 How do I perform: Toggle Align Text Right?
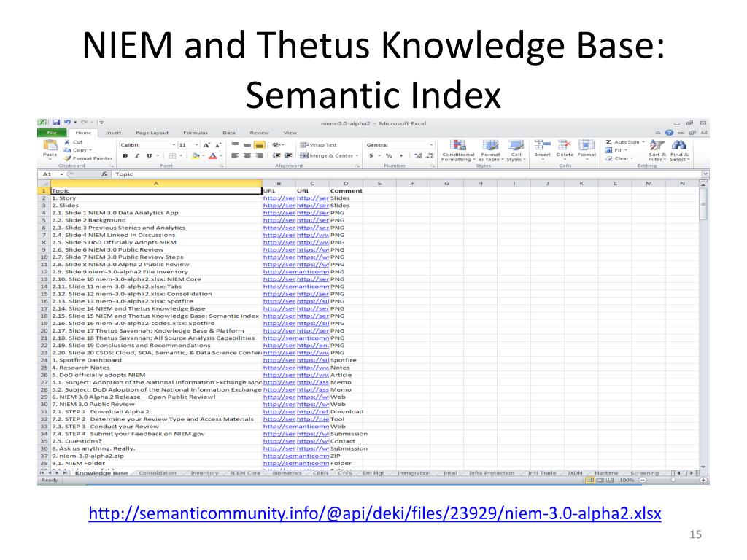pyautogui.click(x=259, y=156)
